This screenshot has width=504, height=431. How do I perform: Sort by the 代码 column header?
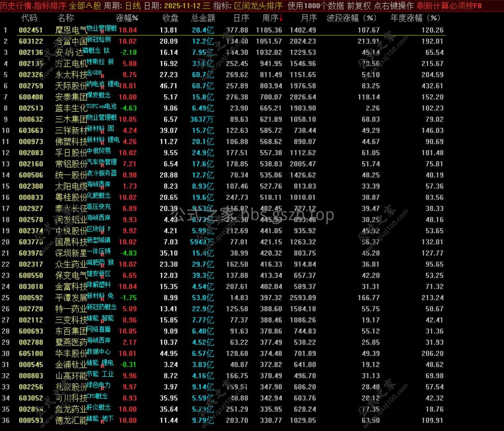click(x=29, y=18)
